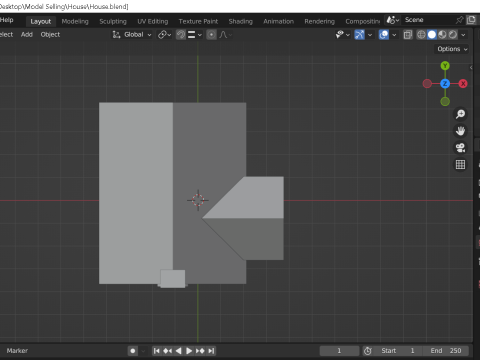This screenshot has width=480, height=360.
Task: Snap view to positive X axis
Action: pyautogui.click(x=463, y=84)
